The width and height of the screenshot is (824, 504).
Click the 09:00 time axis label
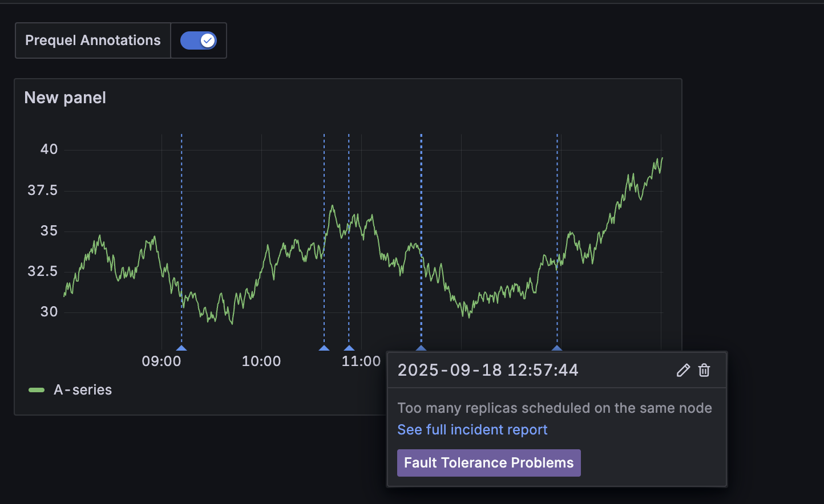click(161, 361)
